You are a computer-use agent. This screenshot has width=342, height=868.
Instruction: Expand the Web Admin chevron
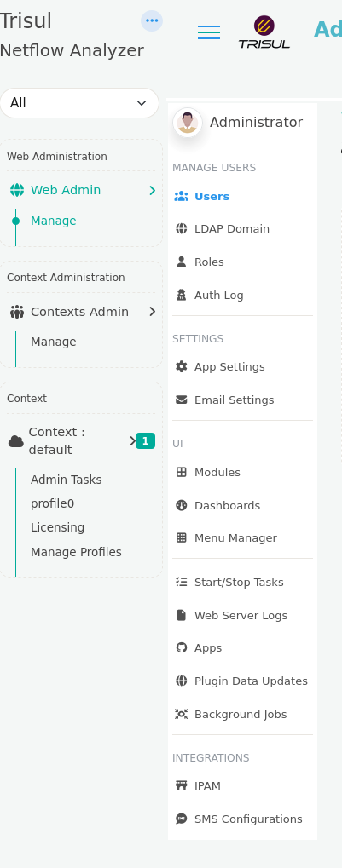coord(153,191)
